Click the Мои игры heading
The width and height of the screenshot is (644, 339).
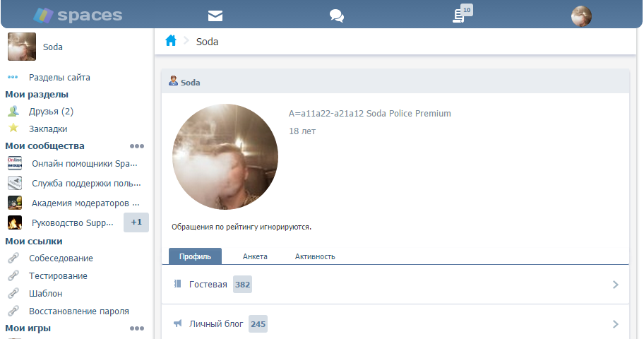pyautogui.click(x=28, y=328)
